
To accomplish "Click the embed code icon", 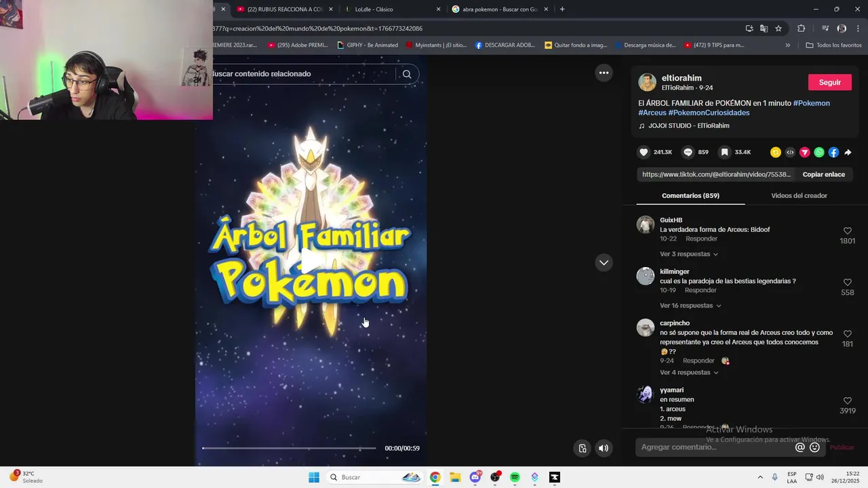I will (790, 152).
